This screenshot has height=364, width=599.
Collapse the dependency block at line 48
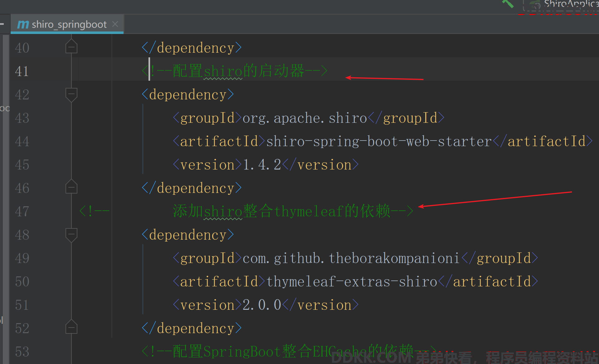click(71, 235)
